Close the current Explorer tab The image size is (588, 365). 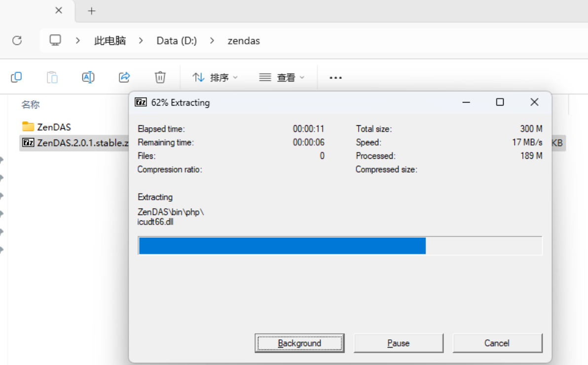tap(59, 10)
